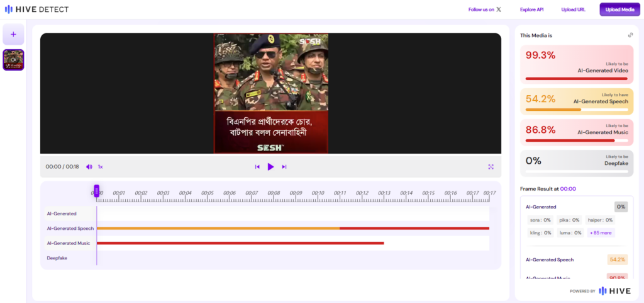
Task: Mute the video using the speaker icon
Action: (x=89, y=167)
